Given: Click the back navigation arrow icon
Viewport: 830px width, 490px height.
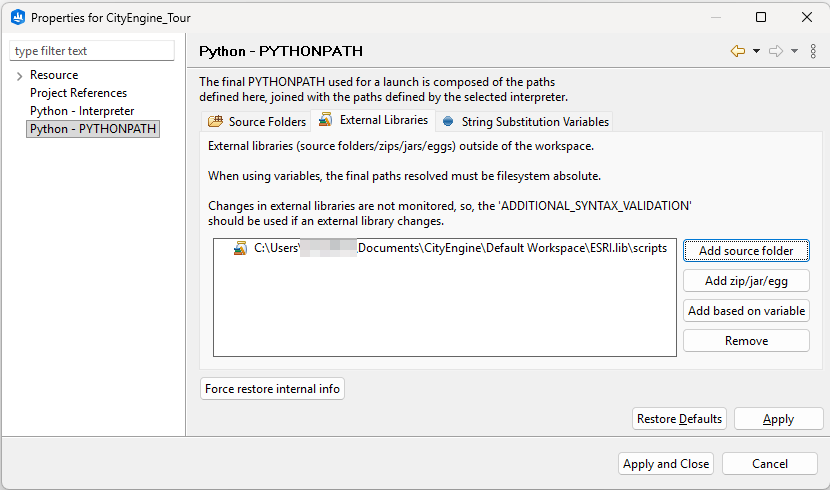Looking at the screenshot, I should (x=738, y=51).
